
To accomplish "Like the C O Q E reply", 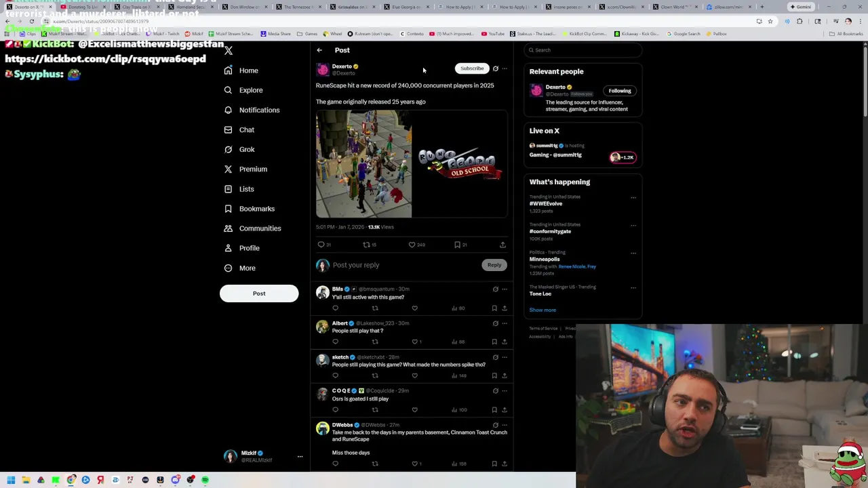I will pyautogui.click(x=414, y=410).
